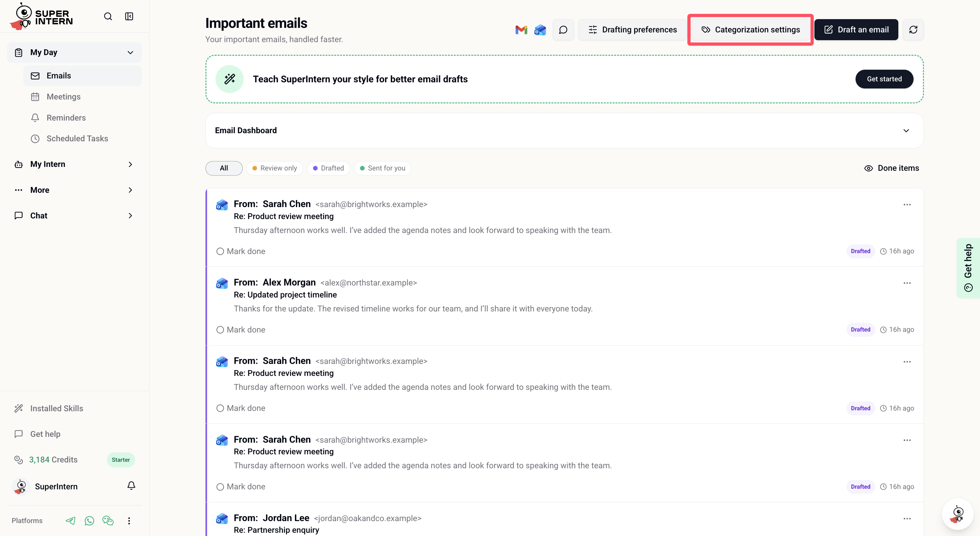Viewport: 980px width, 536px height.
Task: Click the notification bell icon
Action: 131,486
